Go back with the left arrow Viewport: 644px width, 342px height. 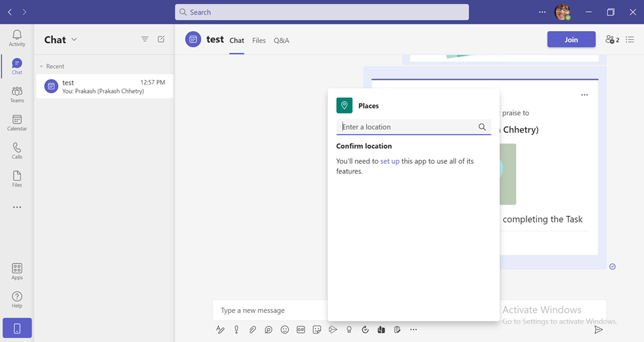coord(10,13)
